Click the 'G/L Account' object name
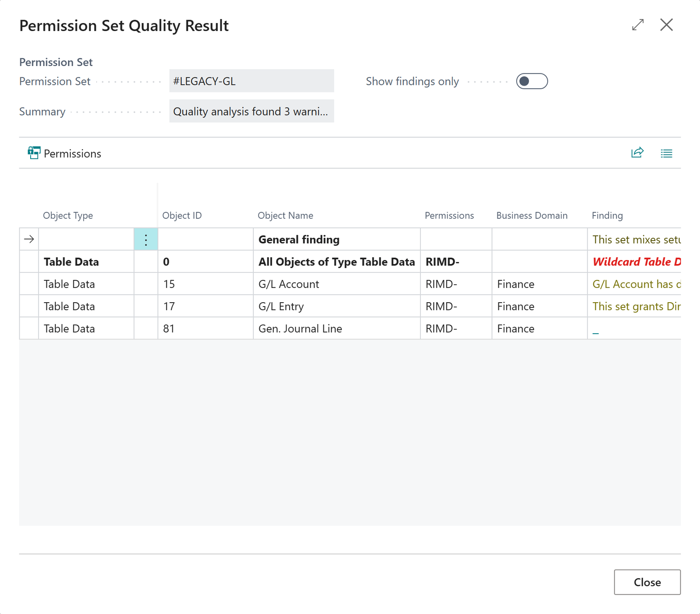Image resolution: width=700 pixels, height=614 pixels. pos(289,284)
